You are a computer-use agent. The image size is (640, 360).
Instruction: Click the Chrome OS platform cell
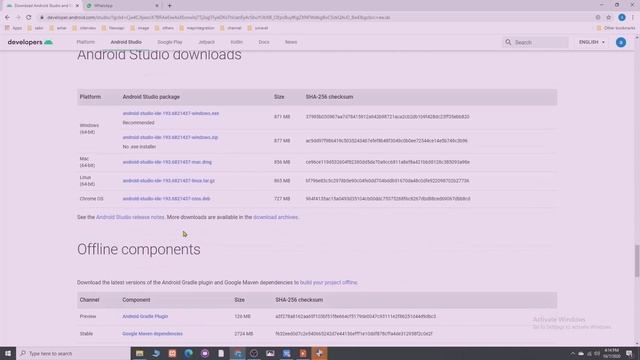pos(91,199)
